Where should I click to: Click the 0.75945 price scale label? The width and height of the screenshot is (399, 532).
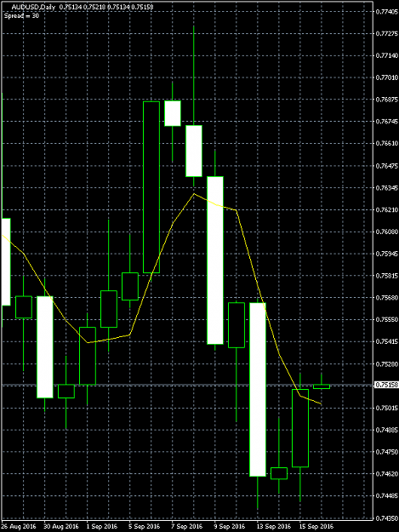pyautogui.click(x=387, y=254)
